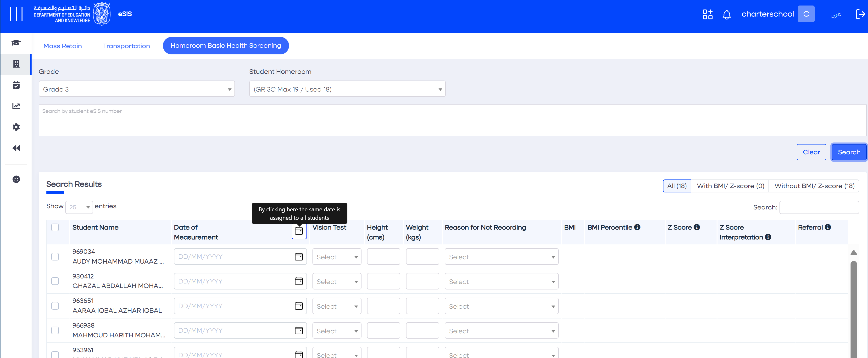Screen dimensions: 868x358
Task: Click the notification bell icon
Action: pyautogui.click(x=726, y=15)
